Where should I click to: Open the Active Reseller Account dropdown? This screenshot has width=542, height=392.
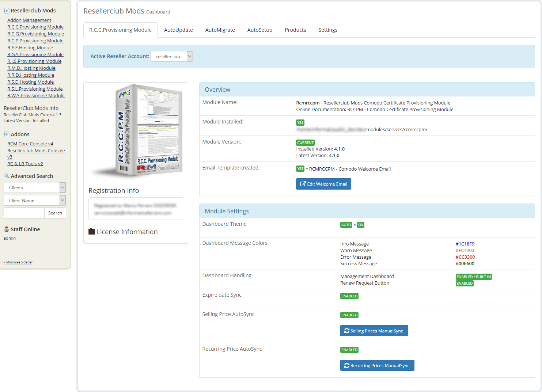[x=172, y=56]
